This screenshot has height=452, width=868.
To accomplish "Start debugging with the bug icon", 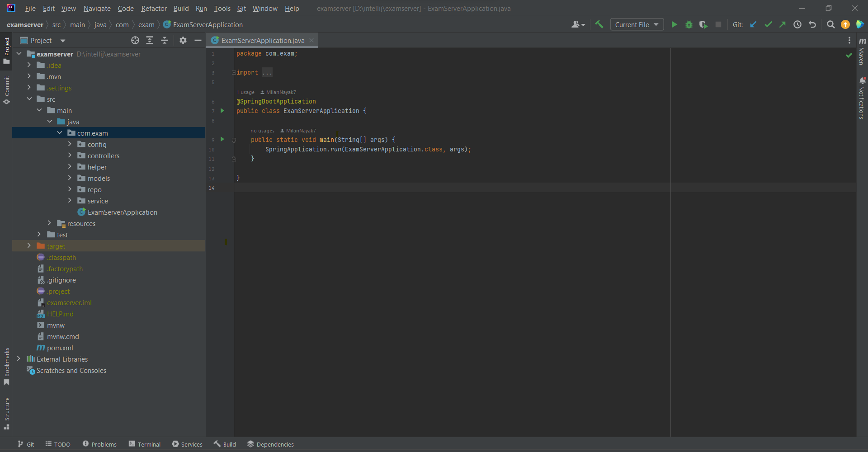I will tap(689, 24).
